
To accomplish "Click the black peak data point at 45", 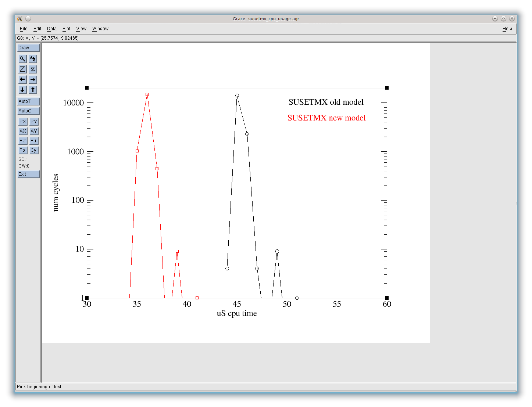I will [237, 96].
